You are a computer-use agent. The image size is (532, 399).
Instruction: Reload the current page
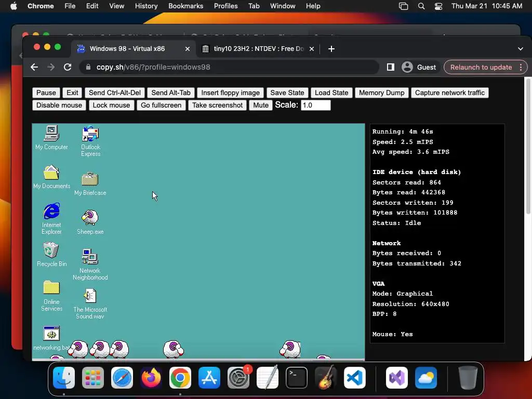(68, 67)
